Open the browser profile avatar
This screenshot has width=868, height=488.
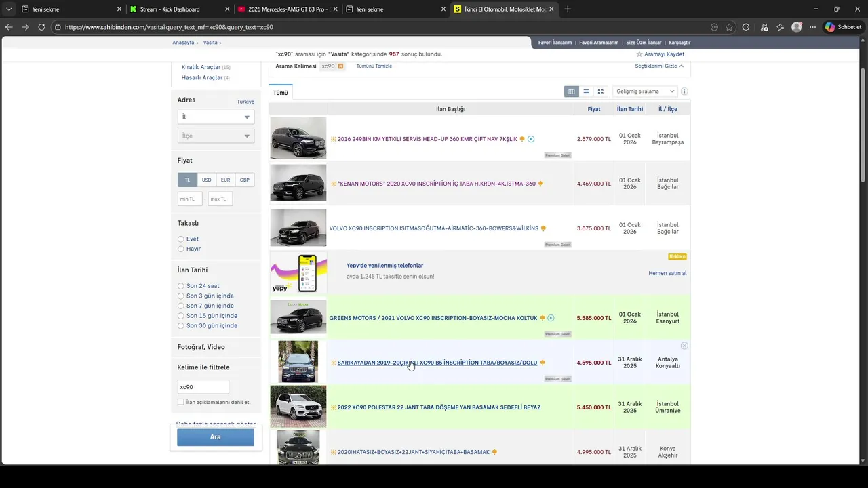pyautogui.click(x=797, y=27)
